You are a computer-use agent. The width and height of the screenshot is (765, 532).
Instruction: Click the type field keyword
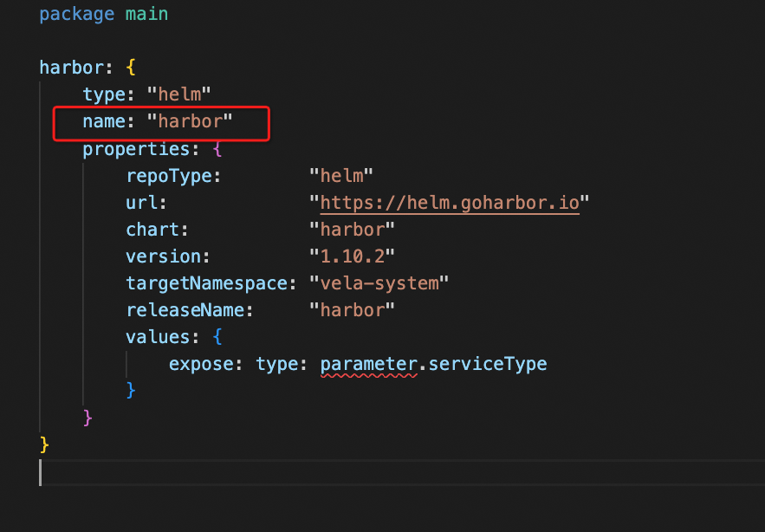pyautogui.click(x=104, y=94)
